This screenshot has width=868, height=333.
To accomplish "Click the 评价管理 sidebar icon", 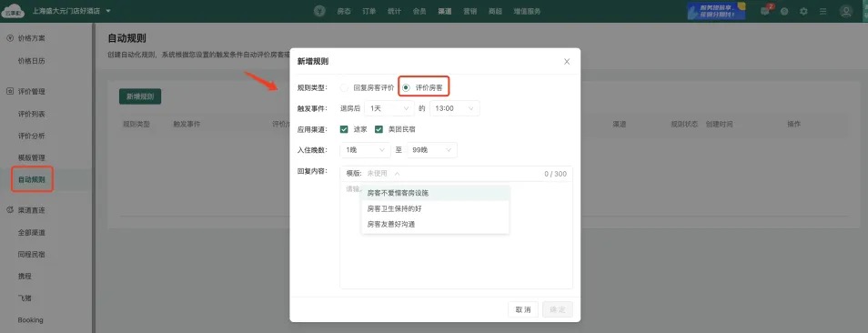I will (9, 91).
